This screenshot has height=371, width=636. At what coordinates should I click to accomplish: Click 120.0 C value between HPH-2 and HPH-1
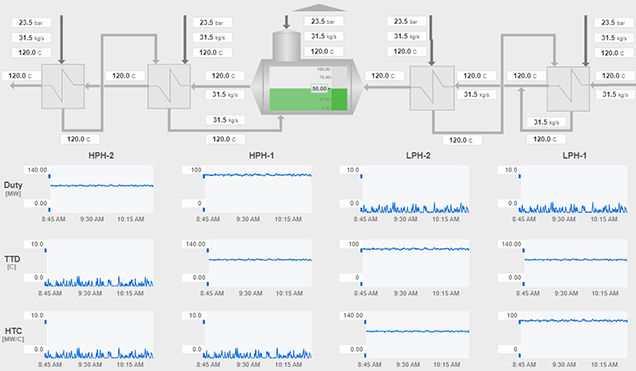pos(125,75)
